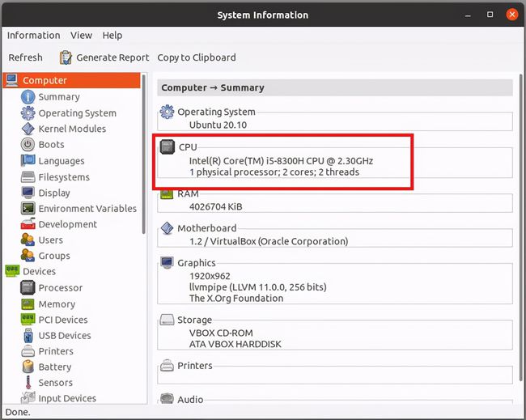Click the Computer monitor icon in sidebar
The width and height of the screenshot is (526, 420).
[12, 80]
